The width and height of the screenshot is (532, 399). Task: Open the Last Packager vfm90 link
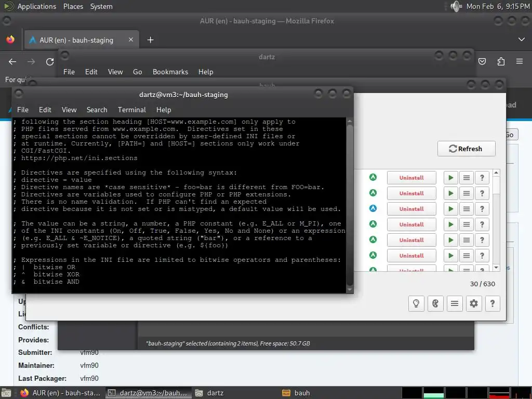click(x=89, y=378)
